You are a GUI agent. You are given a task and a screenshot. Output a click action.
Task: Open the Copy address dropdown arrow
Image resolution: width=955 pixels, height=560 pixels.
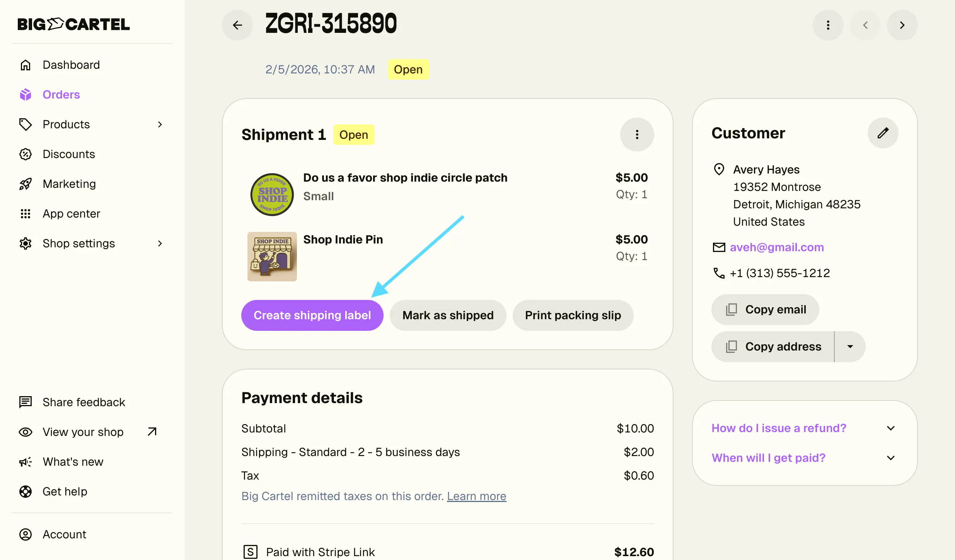click(850, 347)
